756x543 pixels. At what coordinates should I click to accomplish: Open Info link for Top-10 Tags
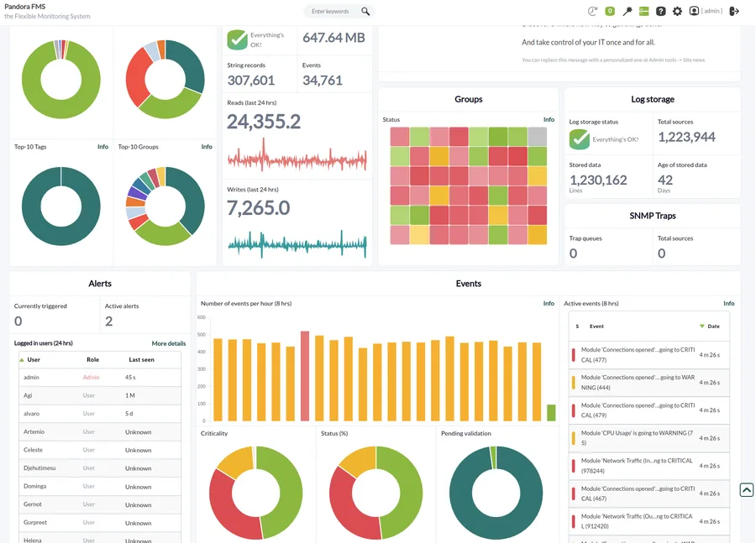[x=102, y=147]
